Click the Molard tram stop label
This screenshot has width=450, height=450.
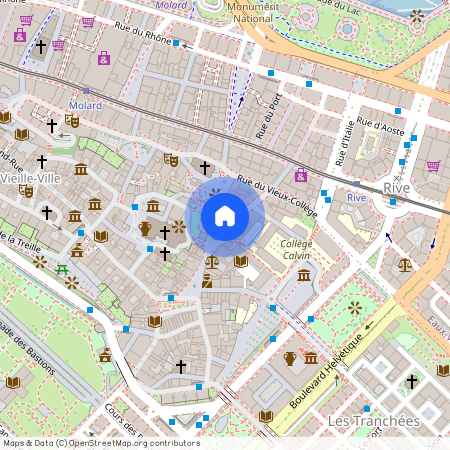pyautogui.click(x=86, y=106)
